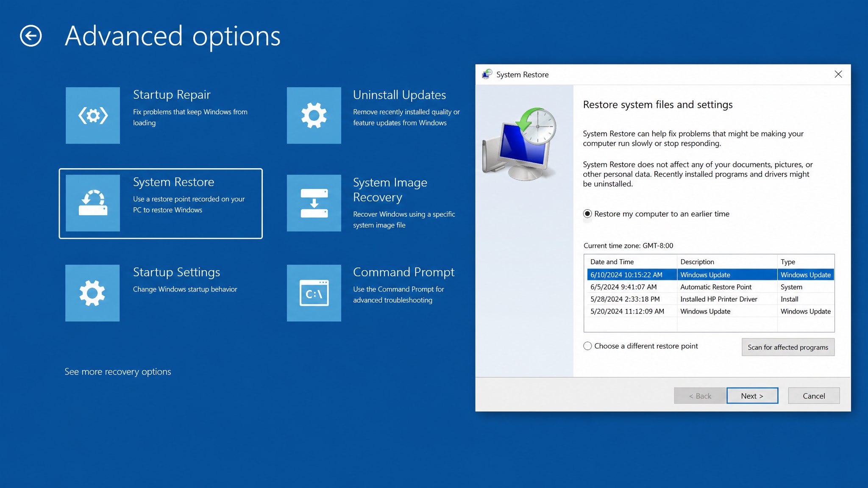
Task: Click the Startup Repair heading text
Action: [x=172, y=95]
